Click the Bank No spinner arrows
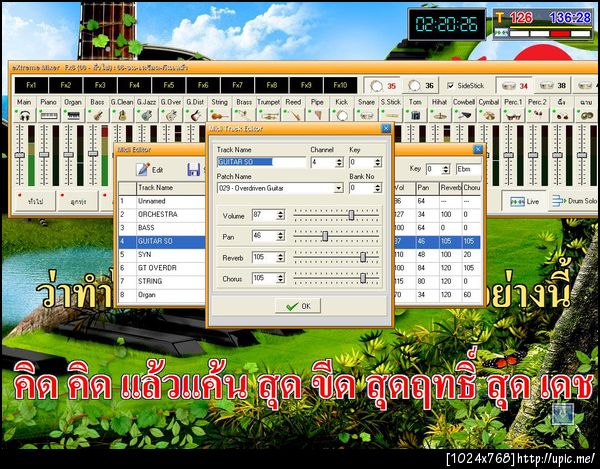Viewport: 600px width, 469px height. [x=378, y=188]
